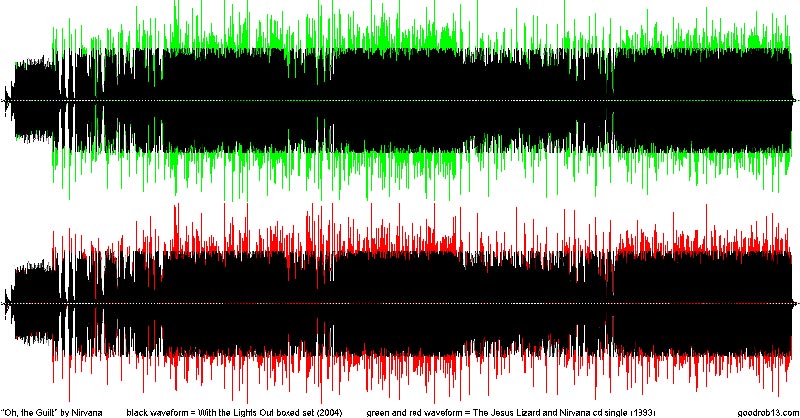The image size is (800, 418).
Task: Click the goodrob13.com watermark link
Action: pyautogui.click(x=766, y=412)
